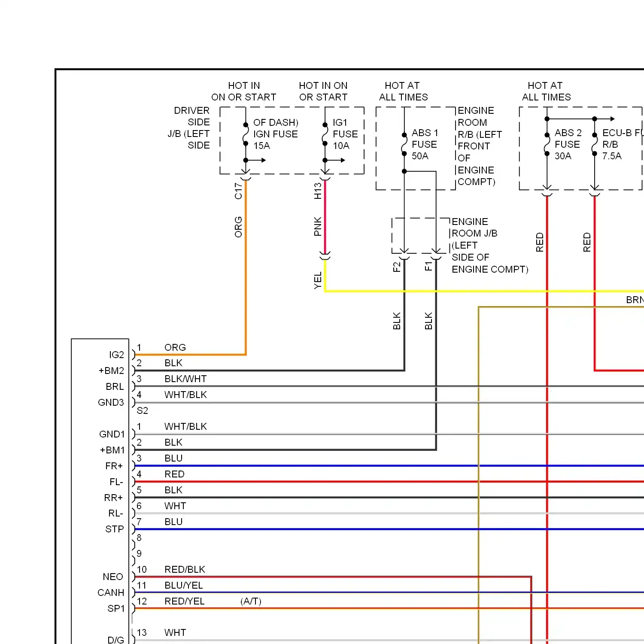644x644 pixels.
Task: Click connector label F2
Action: (397, 267)
